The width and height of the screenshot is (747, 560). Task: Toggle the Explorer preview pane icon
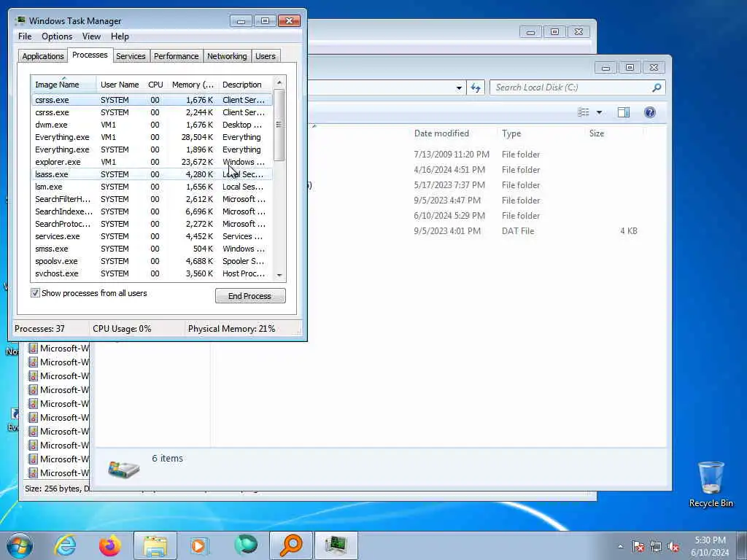(624, 112)
